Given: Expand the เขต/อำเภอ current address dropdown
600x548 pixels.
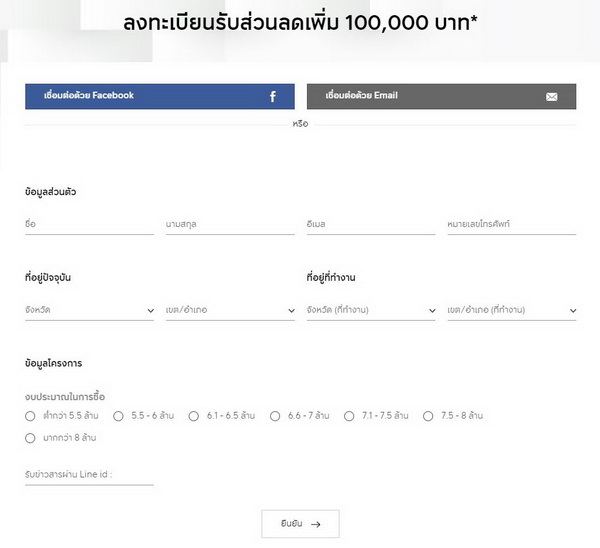Looking at the screenshot, I should pyautogui.click(x=230, y=310).
